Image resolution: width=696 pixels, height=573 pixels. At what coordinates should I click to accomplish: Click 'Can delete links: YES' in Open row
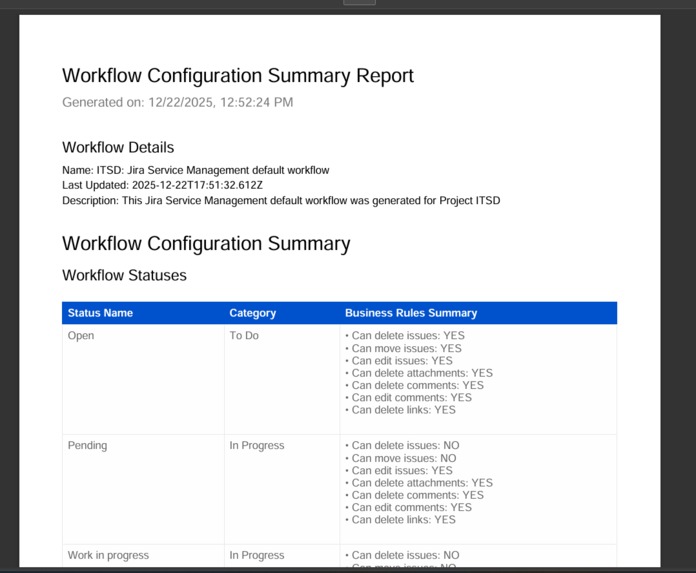coord(400,410)
